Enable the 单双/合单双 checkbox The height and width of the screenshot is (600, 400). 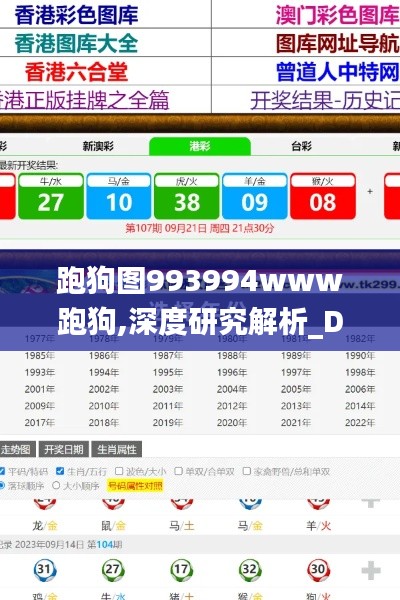pos(178,471)
